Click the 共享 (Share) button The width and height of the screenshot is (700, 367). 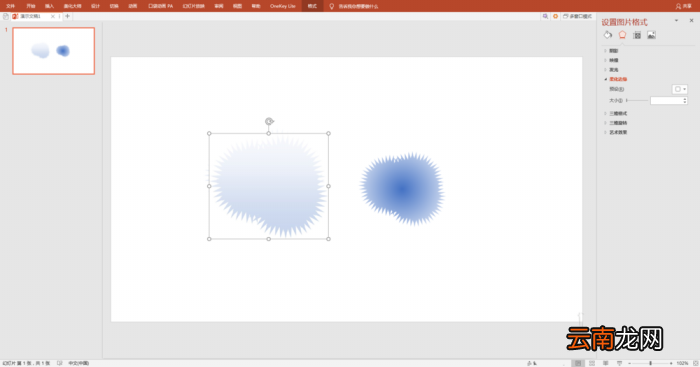pos(683,6)
